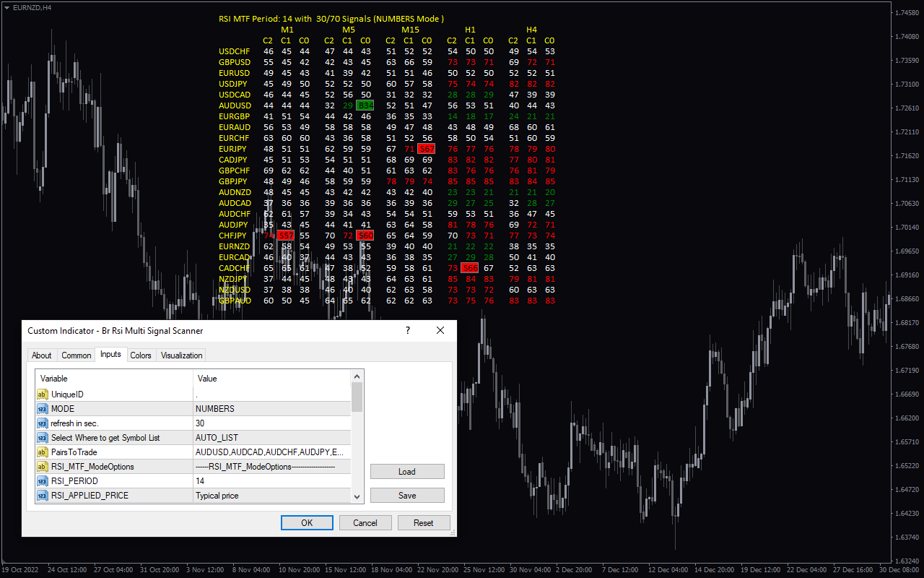The height and width of the screenshot is (578, 924).
Task: Click the highlighted EURJPY M15 C0 signal cell
Action: click(x=427, y=149)
